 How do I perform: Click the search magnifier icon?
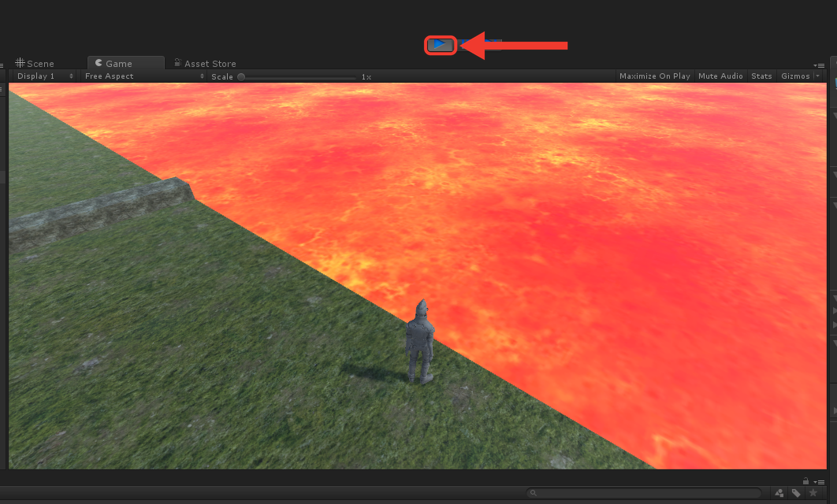(x=533, y=493)
